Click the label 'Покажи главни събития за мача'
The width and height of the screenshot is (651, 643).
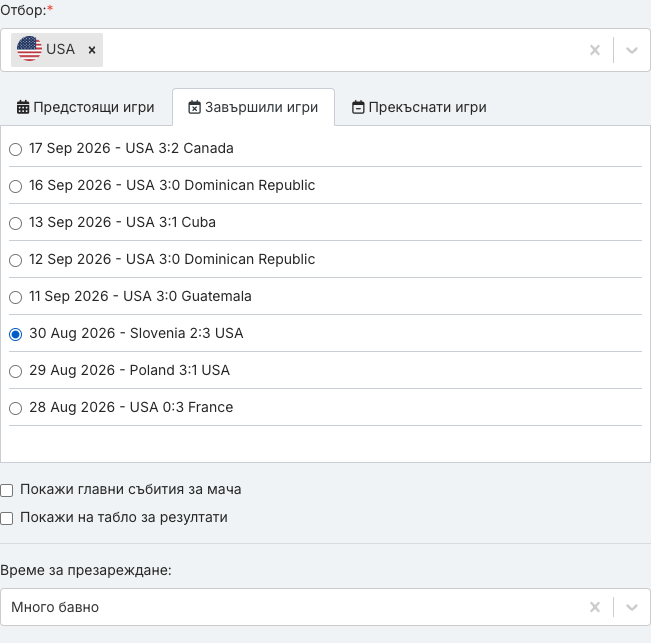pos(130,489)
